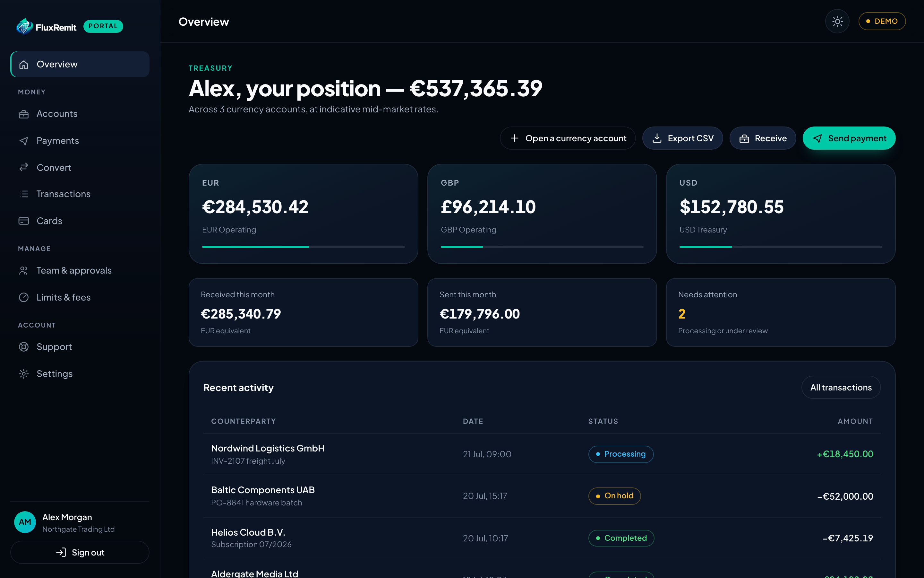Click the Limits & fees gauge icon
The image size is (924, 578).
[x=24, y=297]
